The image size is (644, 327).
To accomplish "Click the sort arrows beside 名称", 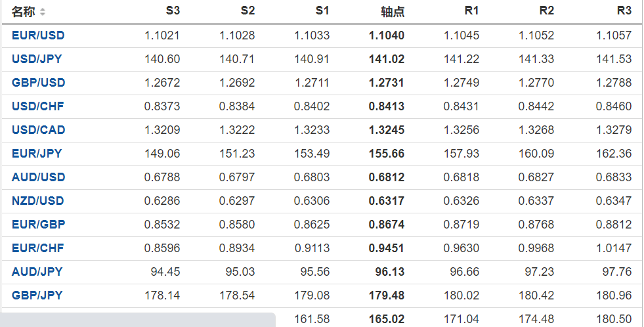I will (x=43, y=12).
